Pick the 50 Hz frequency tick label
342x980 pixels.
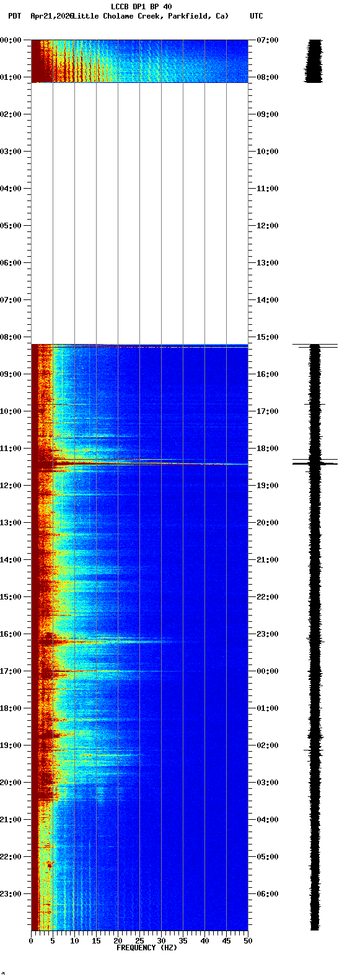(x=248, y=941)
